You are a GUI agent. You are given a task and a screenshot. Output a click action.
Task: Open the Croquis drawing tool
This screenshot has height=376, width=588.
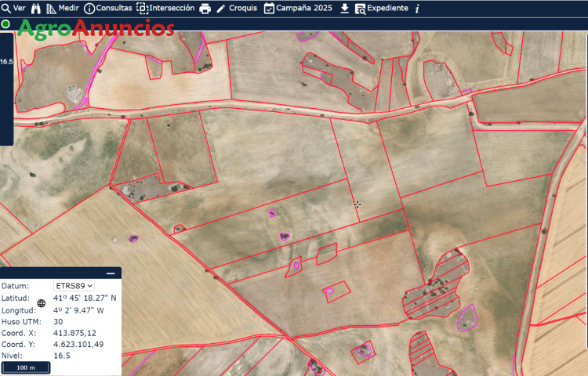coord(236,8)
